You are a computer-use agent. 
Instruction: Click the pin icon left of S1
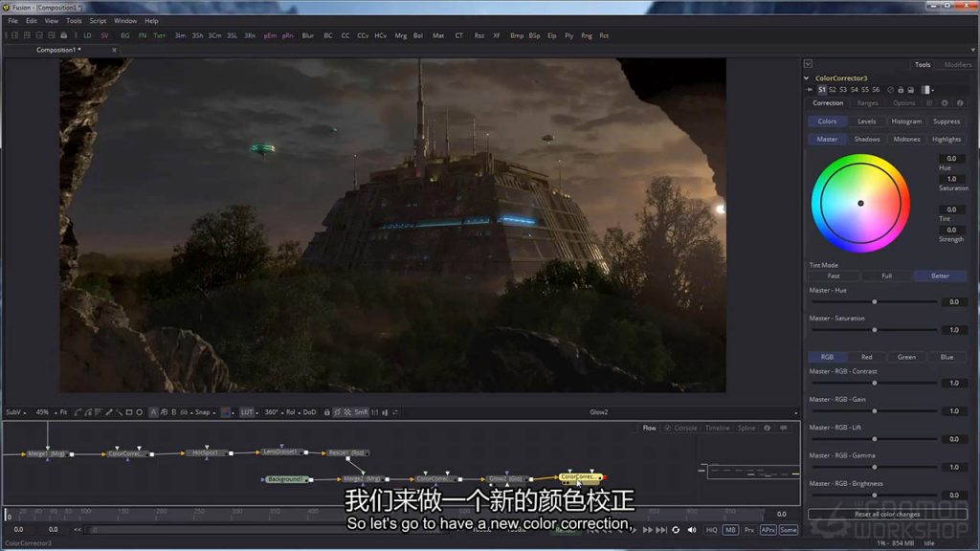point(811,90)
